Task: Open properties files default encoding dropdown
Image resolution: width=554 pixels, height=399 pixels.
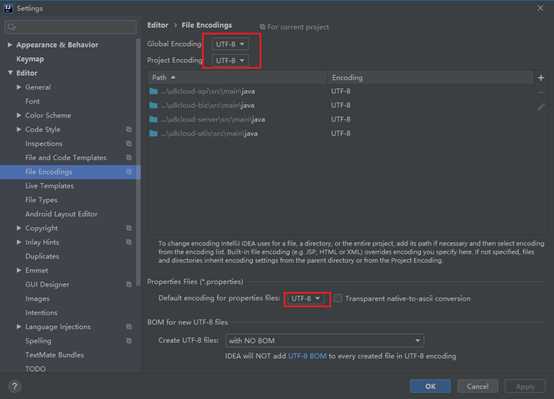Action: click(305, 299)
